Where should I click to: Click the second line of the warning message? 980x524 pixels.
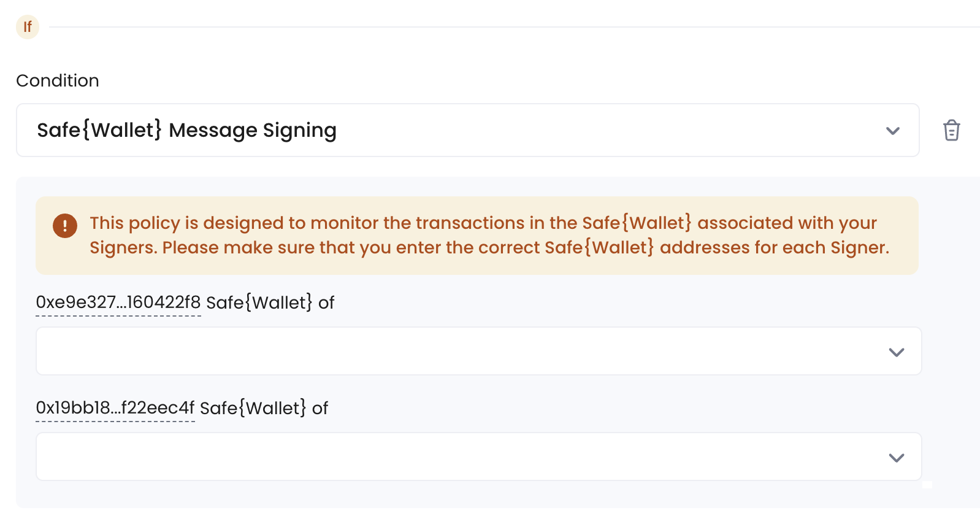(x=489, y=247)
